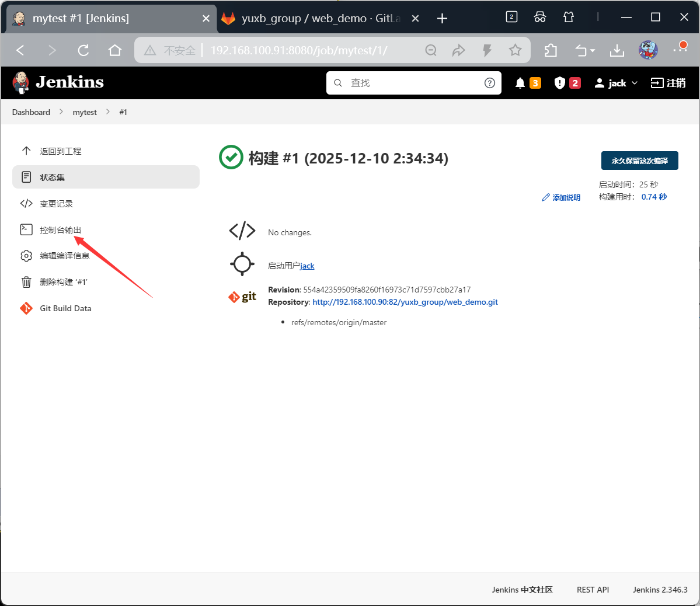Image resolution: width=700 pixels, height=606 pixels.
Task: Click the search help question mark icon
Action: (x=490, y=83)
